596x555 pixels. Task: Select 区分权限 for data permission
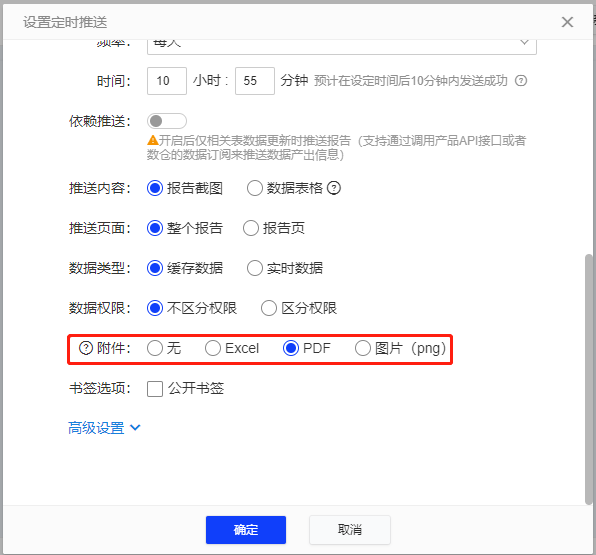[269, 308]
